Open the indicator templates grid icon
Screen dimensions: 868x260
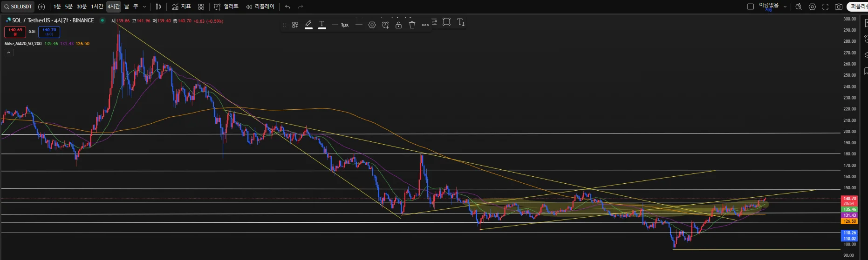201,7
